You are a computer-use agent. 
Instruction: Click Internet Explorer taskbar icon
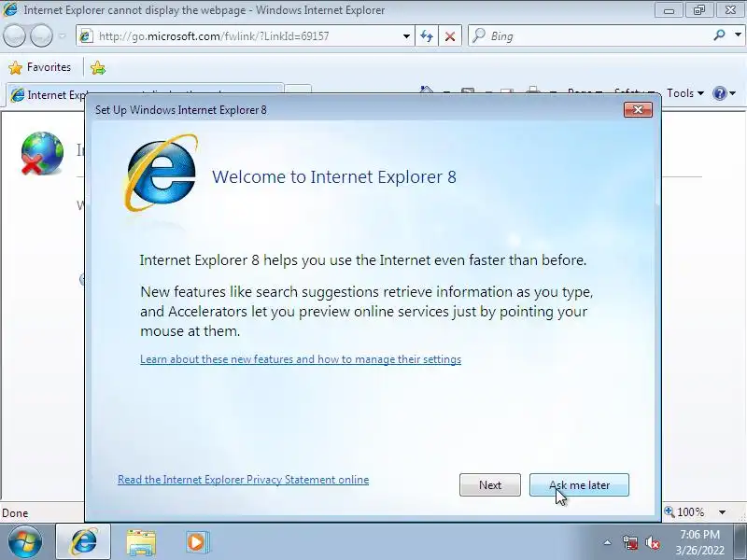83,541
